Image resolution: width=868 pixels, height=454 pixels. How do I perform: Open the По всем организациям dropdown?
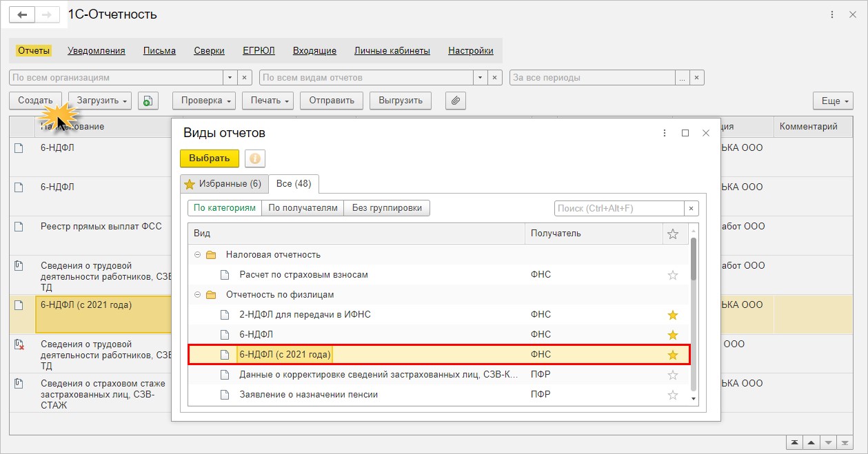pos(230,78)
